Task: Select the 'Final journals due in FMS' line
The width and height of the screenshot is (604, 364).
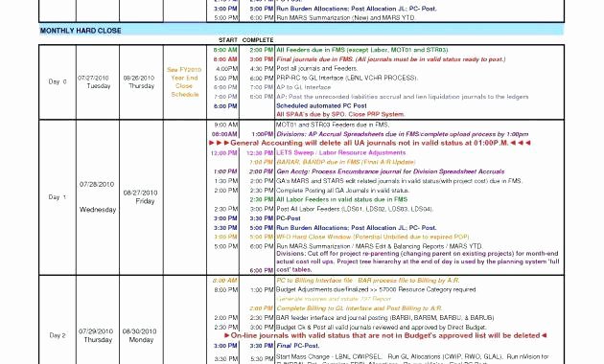Action: [x=391, y=59]
